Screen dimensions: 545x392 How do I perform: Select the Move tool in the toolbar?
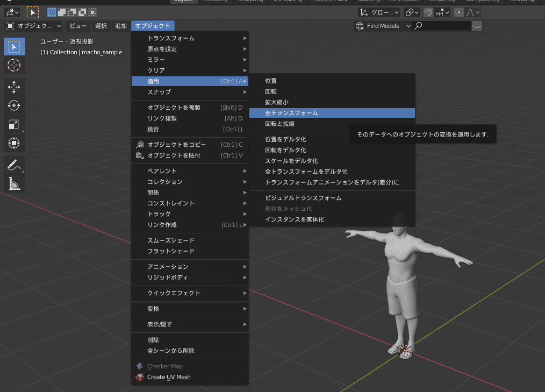pos(14,86)
